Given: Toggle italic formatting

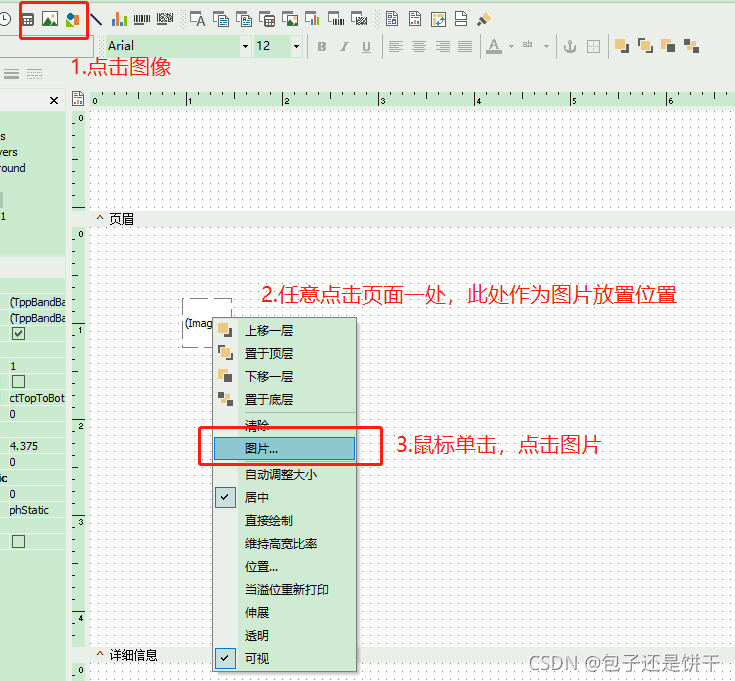Looking at the screenshot, I should [345, 46].
